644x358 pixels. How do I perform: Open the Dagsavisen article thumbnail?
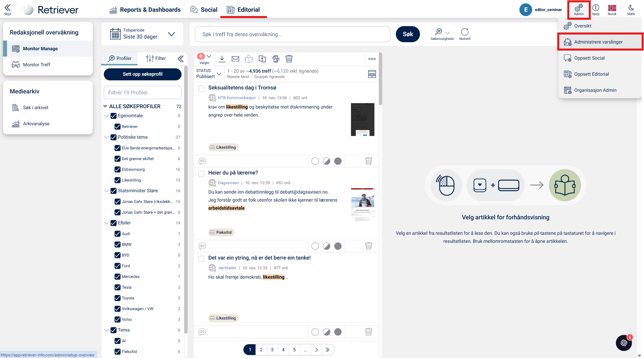[363, 205]
